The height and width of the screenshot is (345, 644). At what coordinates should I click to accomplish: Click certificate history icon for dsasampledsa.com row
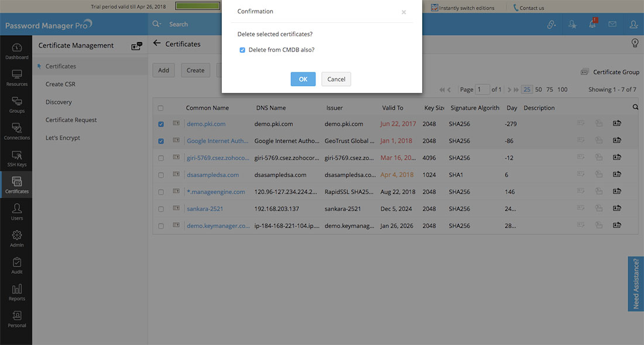(x=617, y=174)
